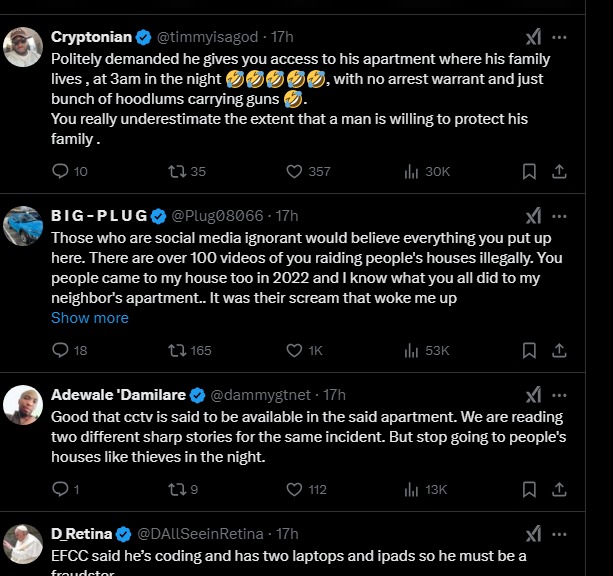Screen dimensions: 613x576
Task: Expand BIG-PLUG tweet with Show more
Action: pyautogui.click(x=90, y=318)
